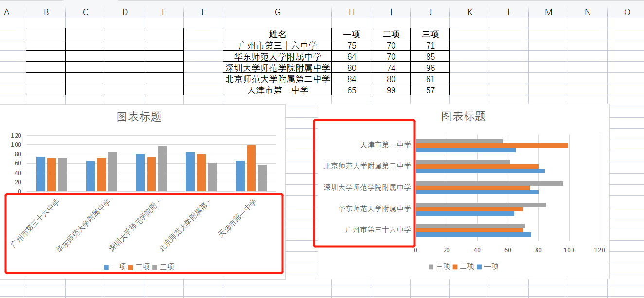
Task: Click tallest orange column for 天津市第一中学
Action: [251, 168]
